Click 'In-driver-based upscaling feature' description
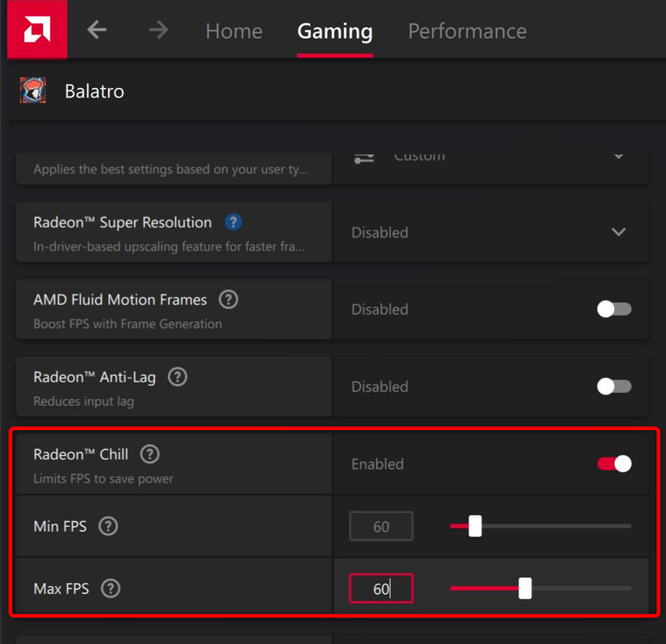 pyautogui.click(x=169, y=247)
